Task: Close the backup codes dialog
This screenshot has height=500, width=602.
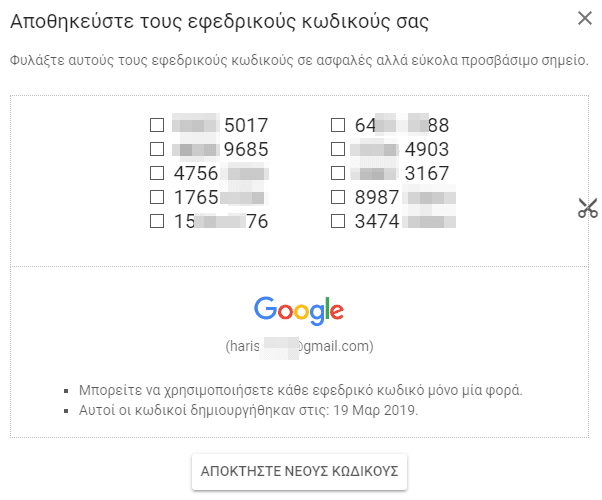Action: pyautogui.click(x=585, y=18)
